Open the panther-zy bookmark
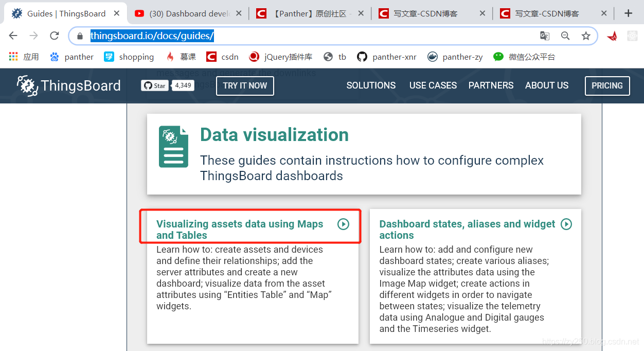 point(455,57)
